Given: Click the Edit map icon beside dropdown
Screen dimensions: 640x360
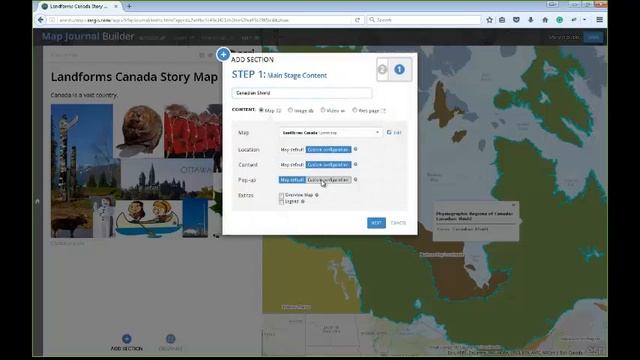Looking at the screenshot, I should (x=389, y=132).
